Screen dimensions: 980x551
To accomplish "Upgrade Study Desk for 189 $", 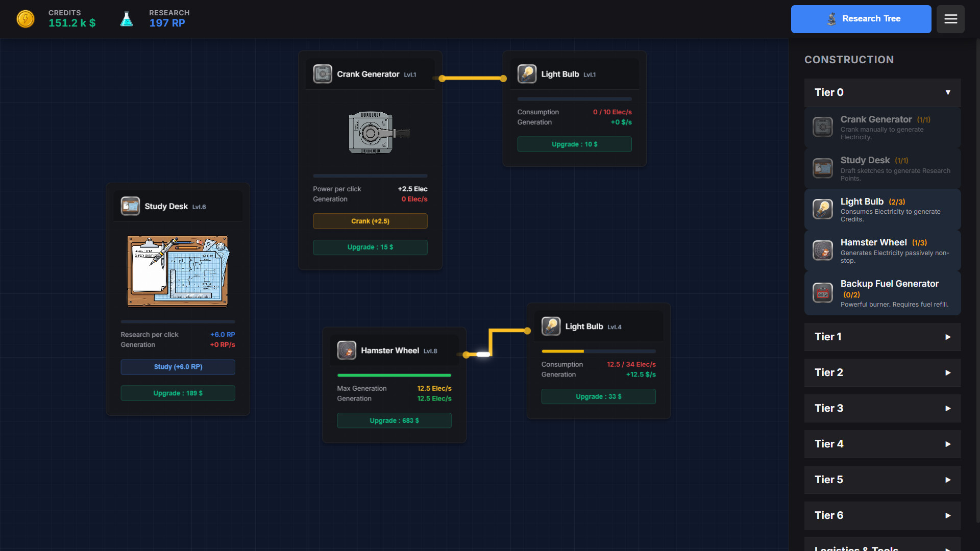I will (x=178, y=393).
